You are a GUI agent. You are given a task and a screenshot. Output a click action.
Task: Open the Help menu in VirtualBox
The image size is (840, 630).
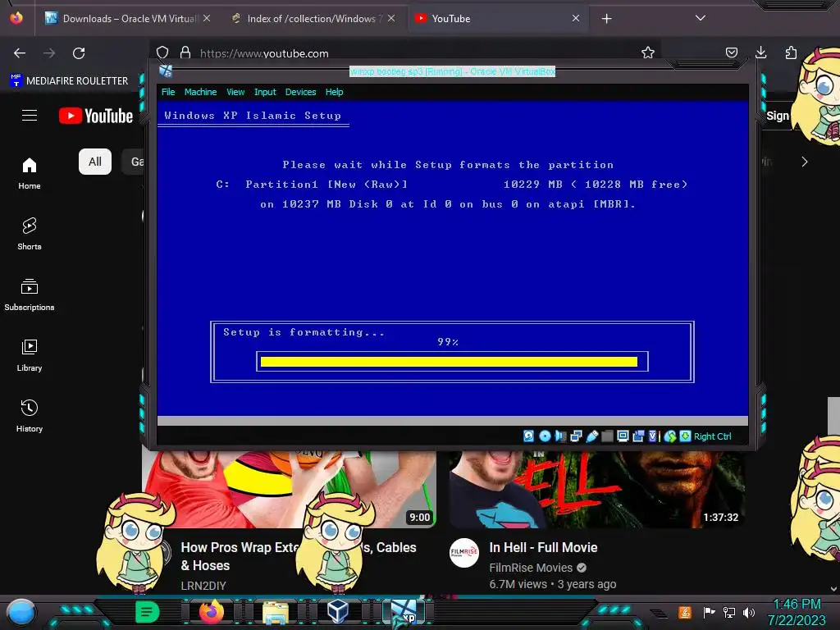click(x=335, y=92)
